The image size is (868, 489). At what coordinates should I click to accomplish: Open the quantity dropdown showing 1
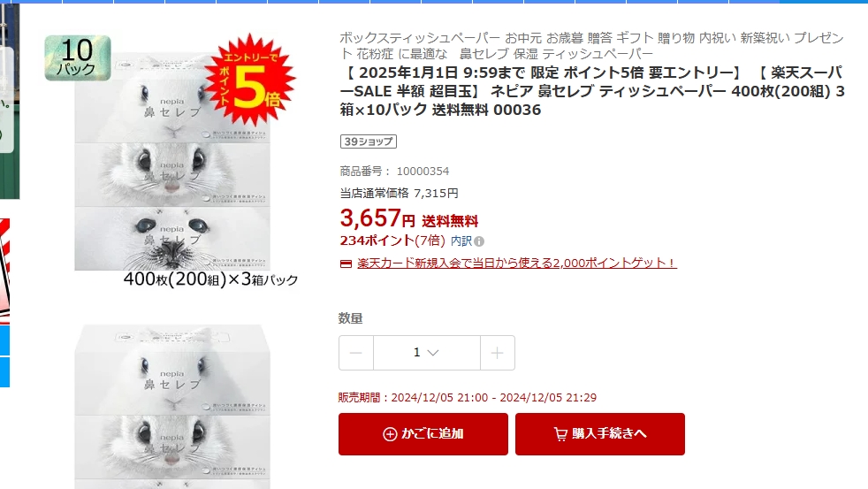(x=426, y=353)
